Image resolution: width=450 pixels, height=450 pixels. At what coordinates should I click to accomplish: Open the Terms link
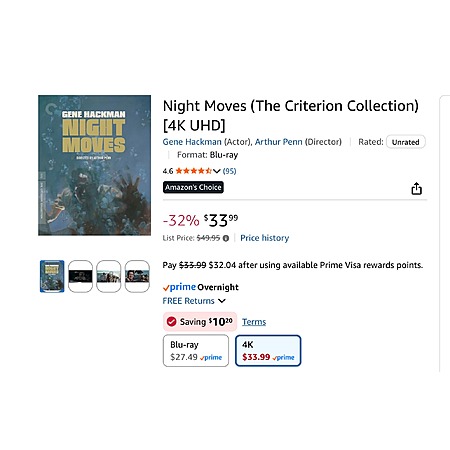pyautogui.click(x=254, y=322)
